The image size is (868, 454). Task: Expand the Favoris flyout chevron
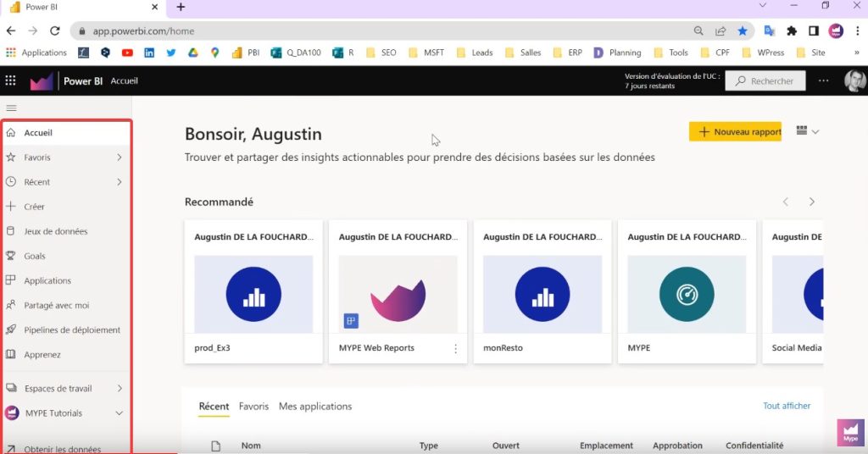(119, 158)
